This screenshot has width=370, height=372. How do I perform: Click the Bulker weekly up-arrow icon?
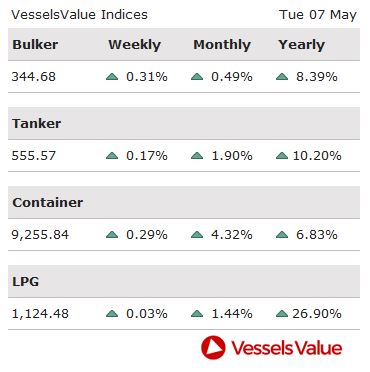(x=112, y=77)
